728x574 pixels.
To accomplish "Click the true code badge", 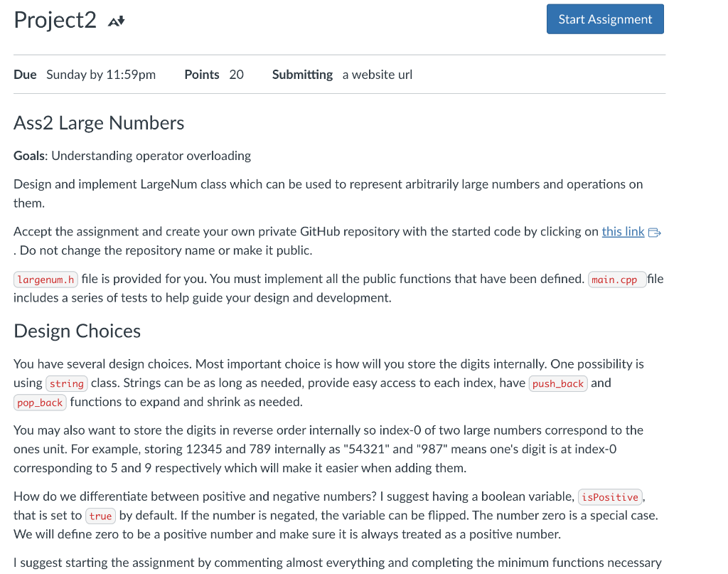I will click(x=100, y=516).
